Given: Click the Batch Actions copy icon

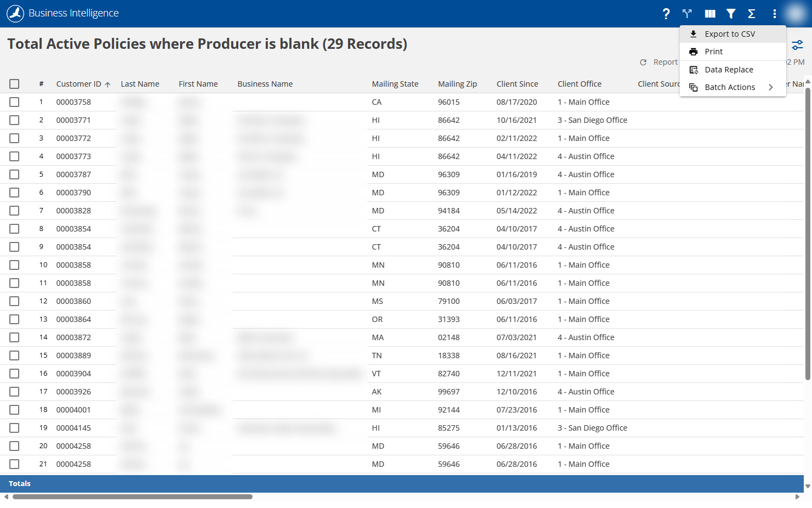Looking at the screenshot, I should click(x=693, y=87).
